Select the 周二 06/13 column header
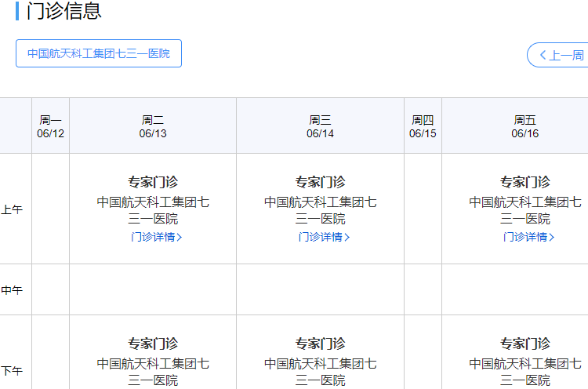The height and width of the screenshot is (389, 588). 153,126
